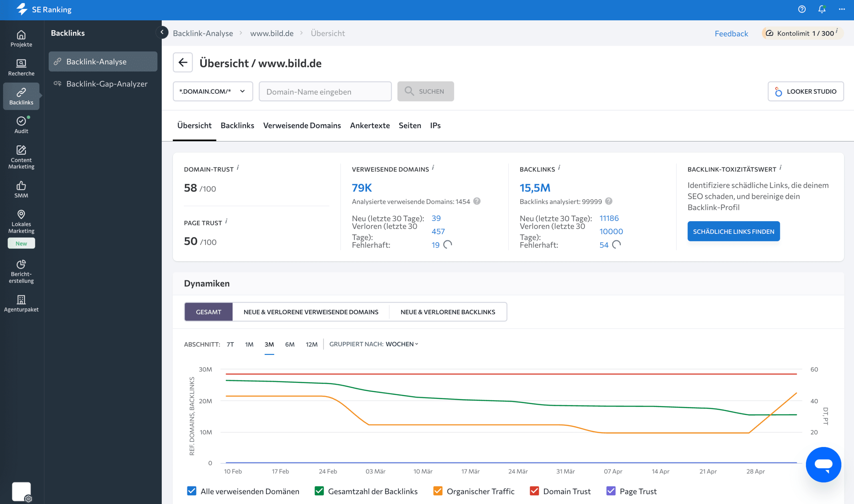Open Backlink-Analyse menu item

tap(103, 61)
